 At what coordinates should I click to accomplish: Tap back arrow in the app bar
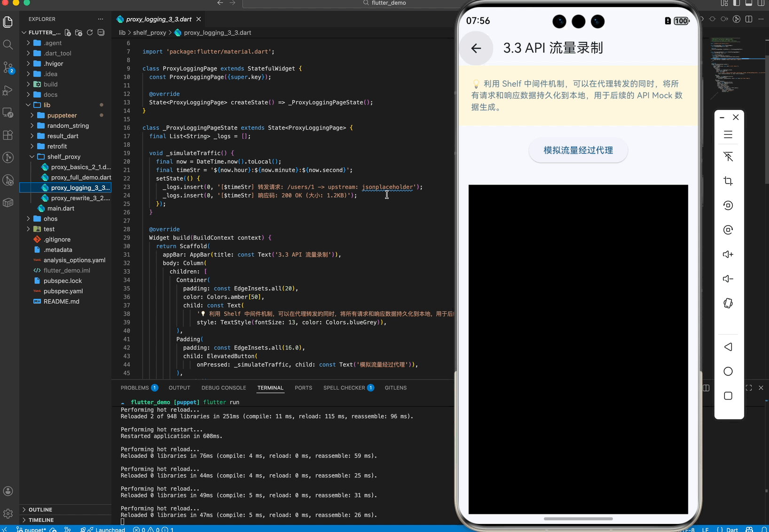point(476,48)
